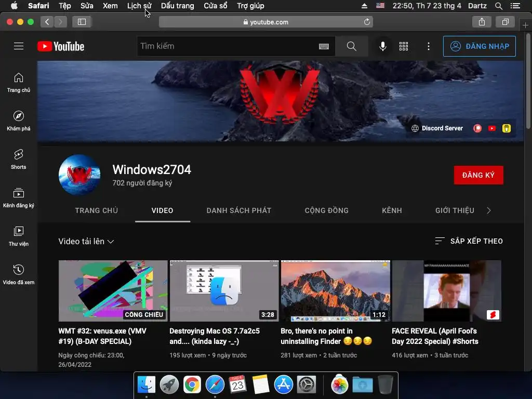Open Destroying Mac OS 7.7a2c5 video title

[x=215, y=336]
